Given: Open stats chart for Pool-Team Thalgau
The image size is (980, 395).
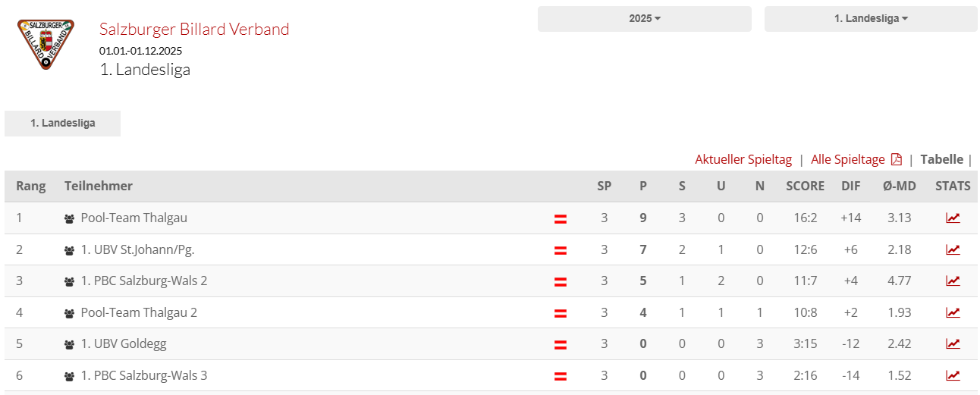Looking at the screenshot, I should 953,218.
